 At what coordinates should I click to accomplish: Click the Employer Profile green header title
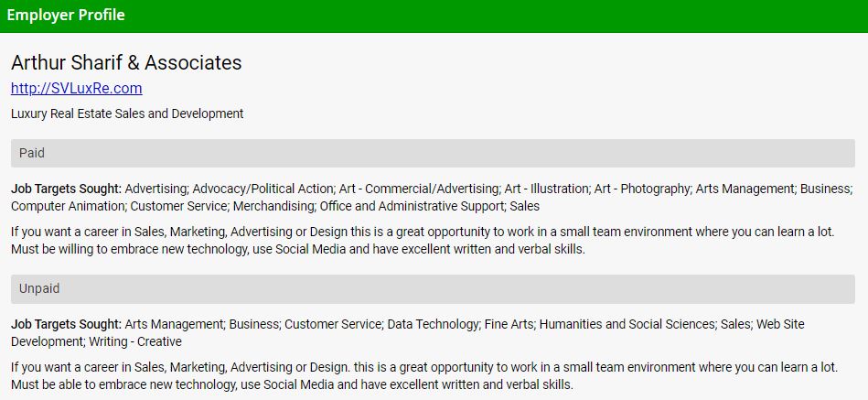(x=66, y=16)
